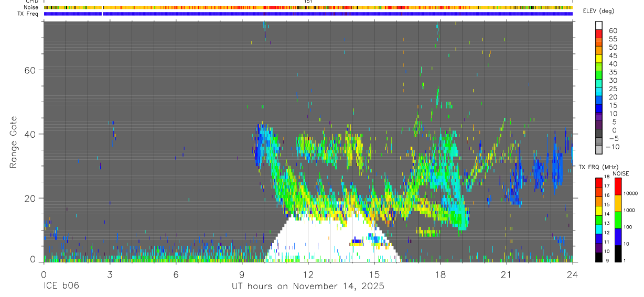Select the "21" tick on UT hours axis
644x297 pixels.
[506, 274]
